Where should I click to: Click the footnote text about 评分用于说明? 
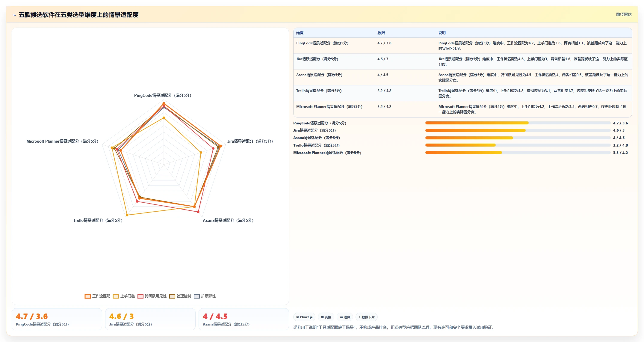(394, 327)
